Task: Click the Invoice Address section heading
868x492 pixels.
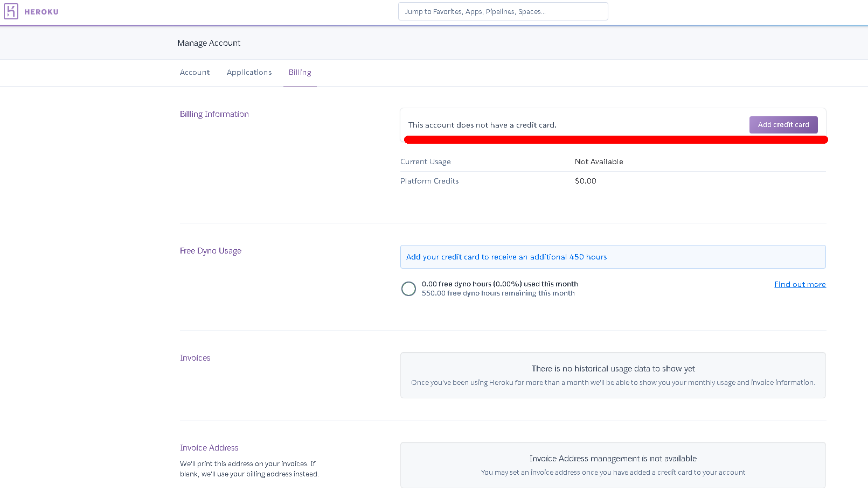Action: pyautogui.click(x=209, y=448)
